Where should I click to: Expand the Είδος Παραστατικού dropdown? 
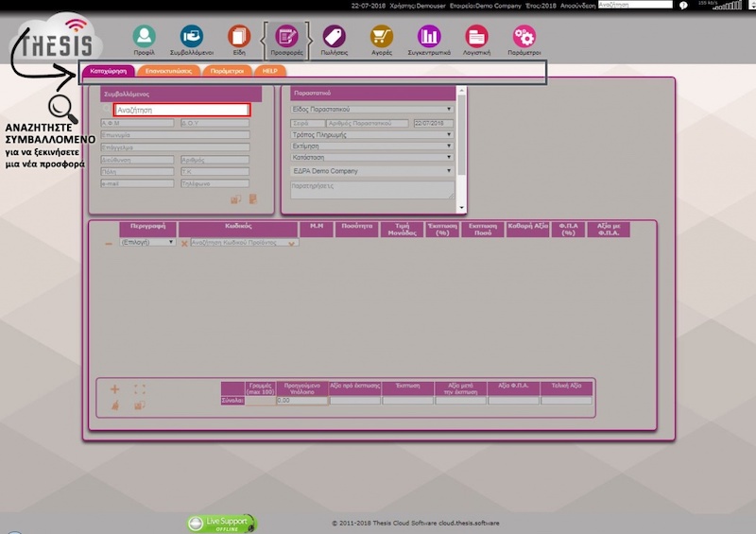pyautogui.click(x=370, y=109)
